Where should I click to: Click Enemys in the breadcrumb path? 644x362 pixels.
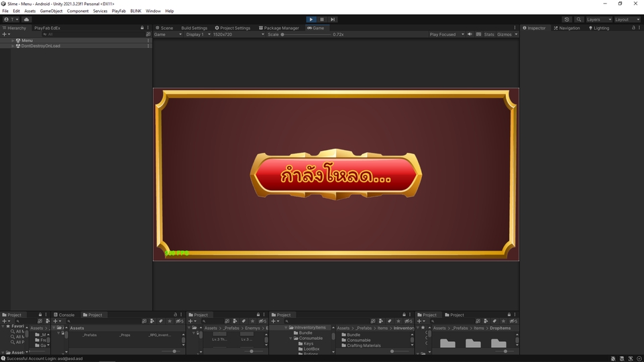coord(252,328)
